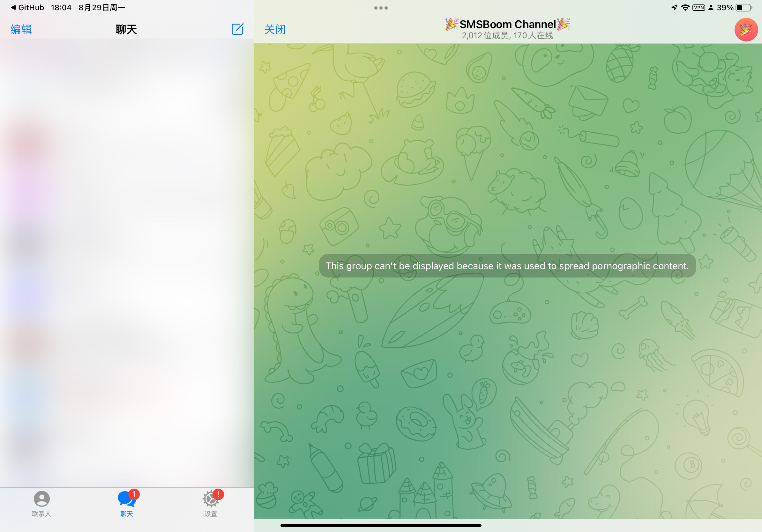The image size is (762, 532).
Task: Tap the red alert badge on 设置 gear
Action: click(x=218, y=494)
